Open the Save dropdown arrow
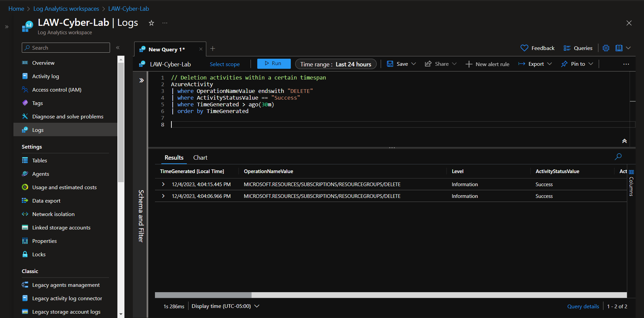The width and height of the screenshot is (644, 318). [x=414, y=64]
